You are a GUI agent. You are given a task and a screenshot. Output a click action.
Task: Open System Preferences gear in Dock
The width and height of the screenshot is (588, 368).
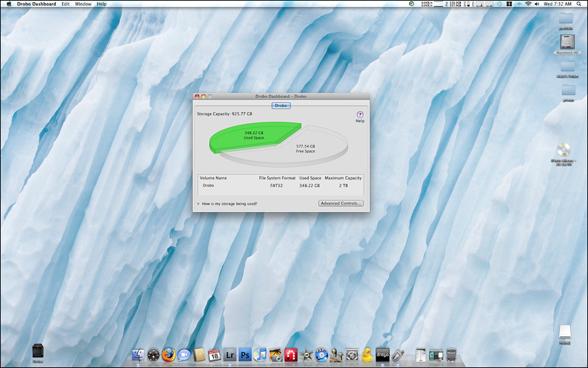click(x=352, y=355)
